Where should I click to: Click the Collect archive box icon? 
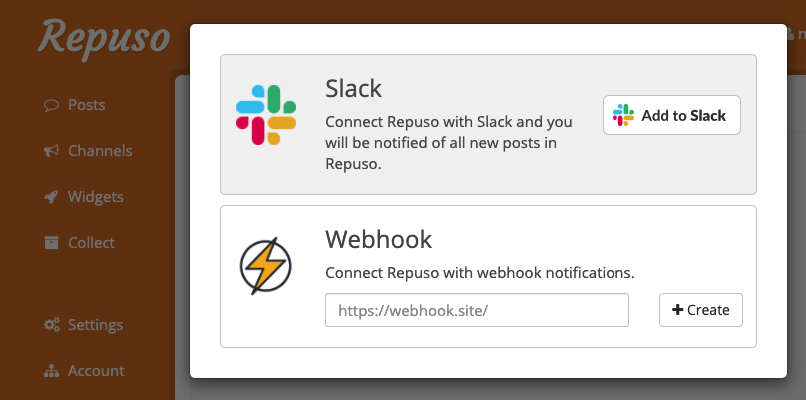click(x=51, y=242)
